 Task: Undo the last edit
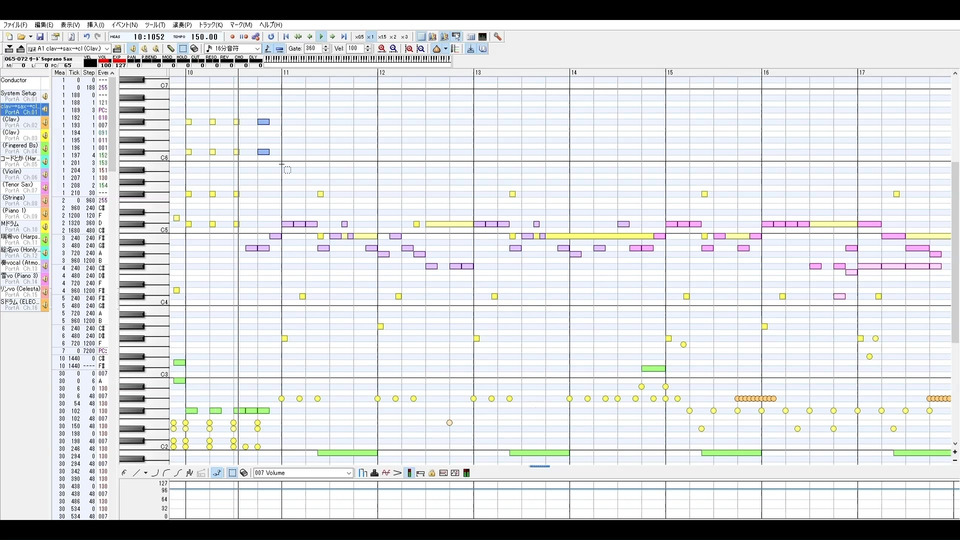tap(86, 37)
